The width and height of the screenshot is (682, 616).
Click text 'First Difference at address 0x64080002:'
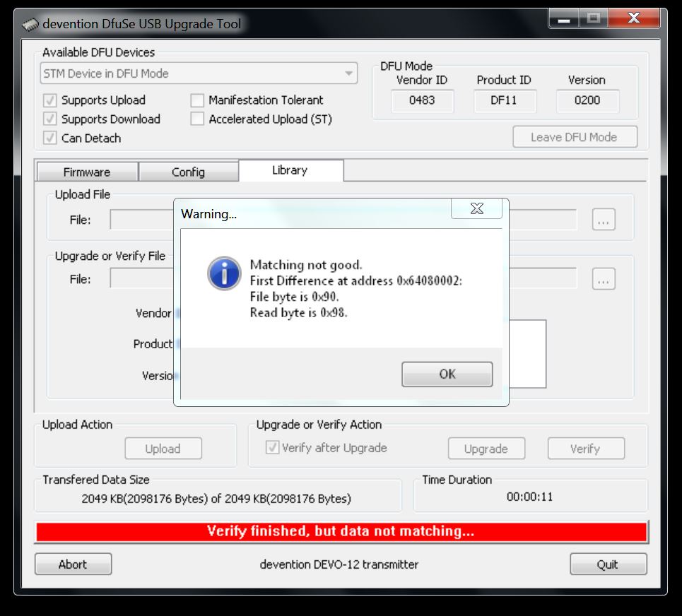coord(355,281)
